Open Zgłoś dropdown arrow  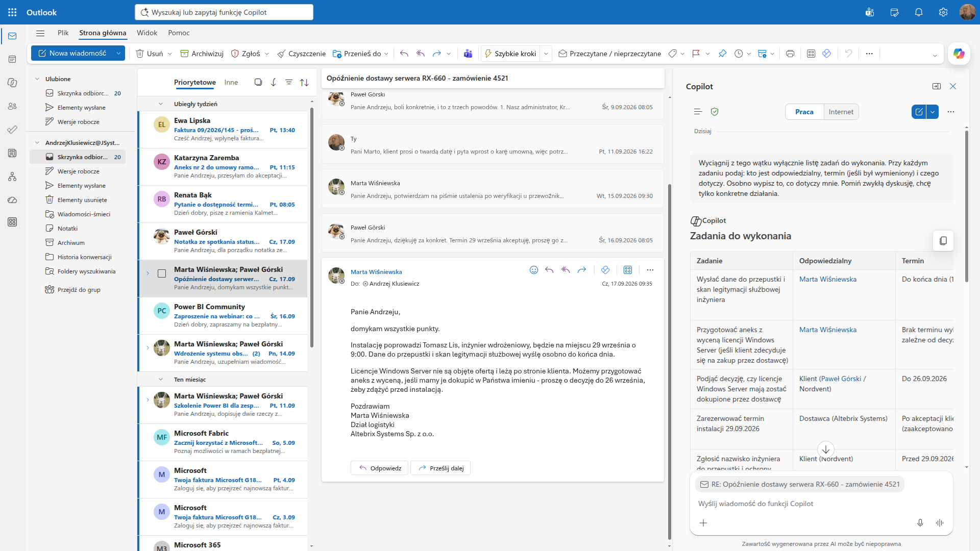266,54
